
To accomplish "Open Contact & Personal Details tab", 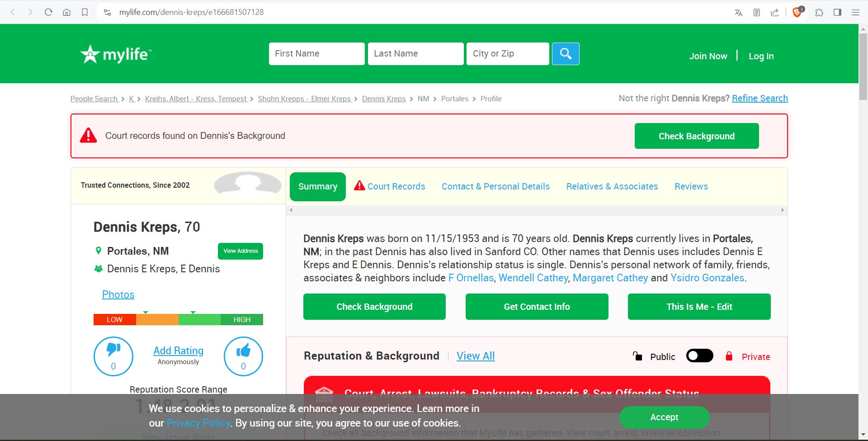I will pos(495,186).
